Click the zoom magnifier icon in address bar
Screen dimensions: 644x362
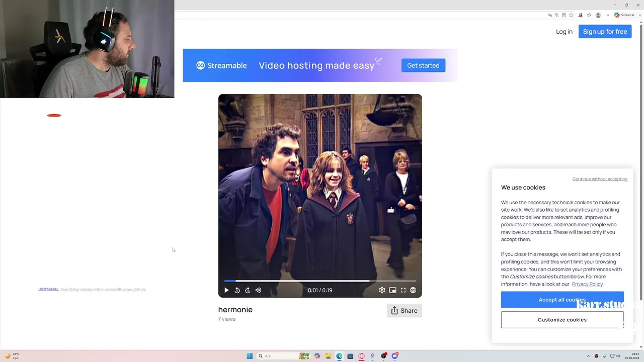(x=556, y=15)
